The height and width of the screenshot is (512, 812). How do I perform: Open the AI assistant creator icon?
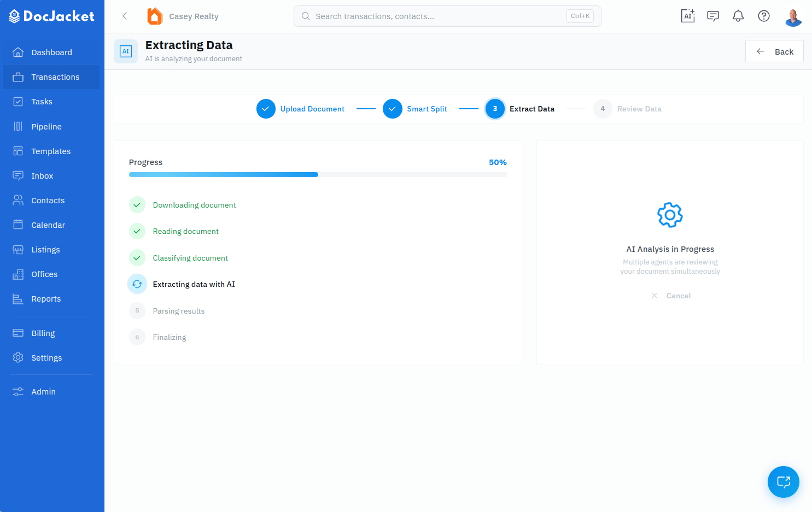point(687,16)
